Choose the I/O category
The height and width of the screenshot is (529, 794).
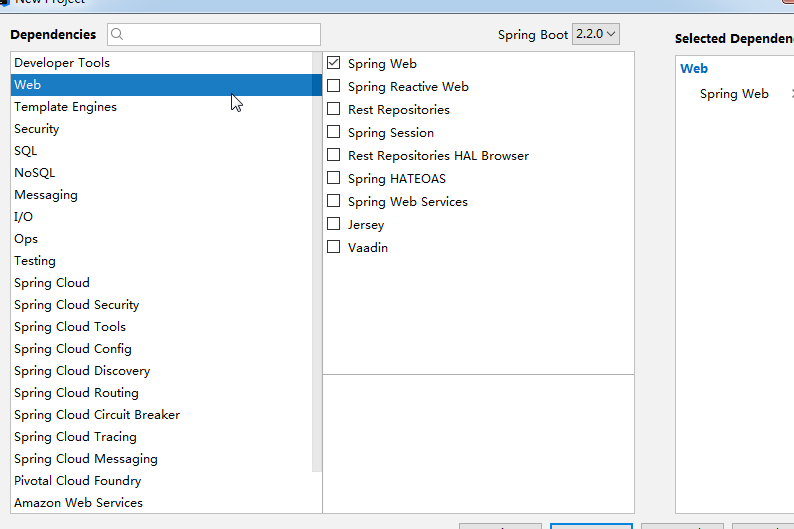point(162,217)
